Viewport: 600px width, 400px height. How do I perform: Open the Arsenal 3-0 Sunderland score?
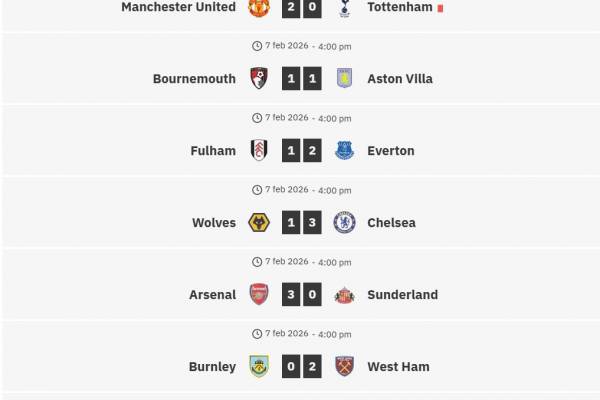tap(301, 295)
